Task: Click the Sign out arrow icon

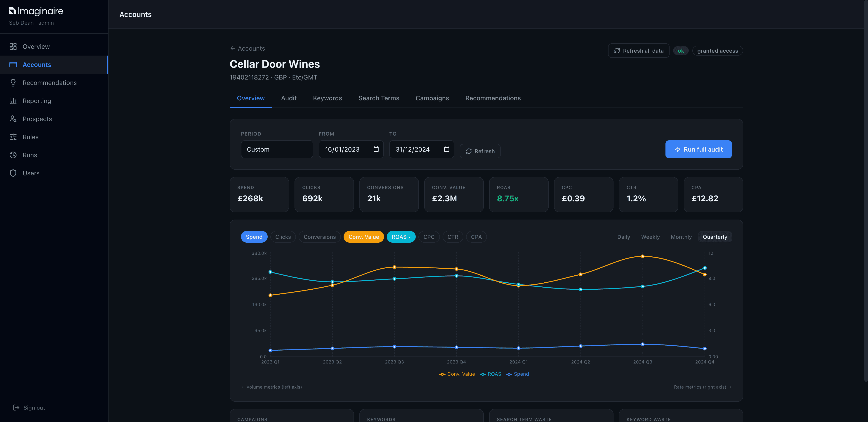Action: click(x=16, y=408)
